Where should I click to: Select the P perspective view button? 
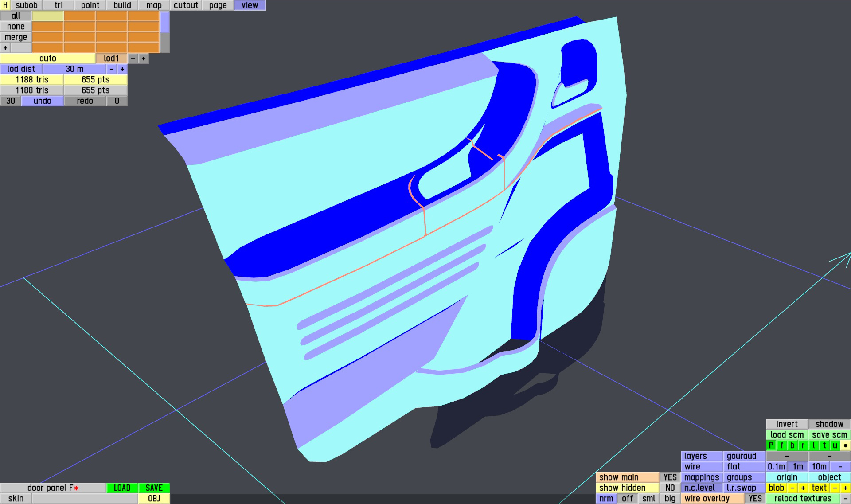[x=771, y=445]
